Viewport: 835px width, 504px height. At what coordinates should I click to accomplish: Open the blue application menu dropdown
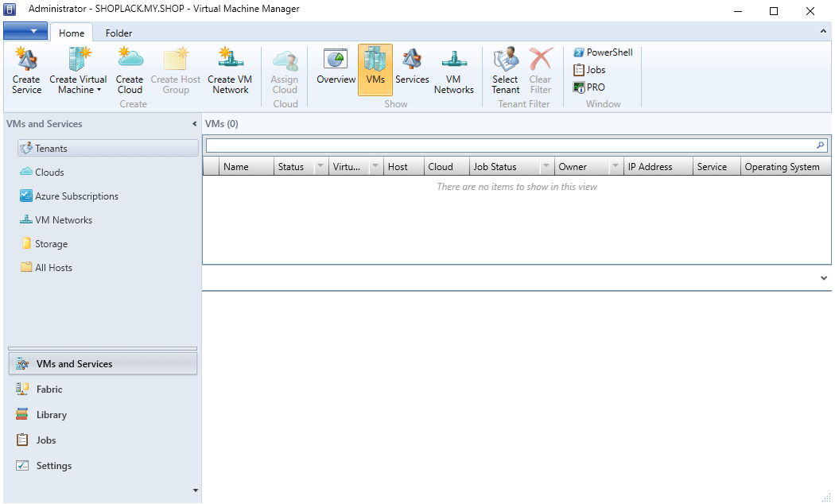click(25, 31)
